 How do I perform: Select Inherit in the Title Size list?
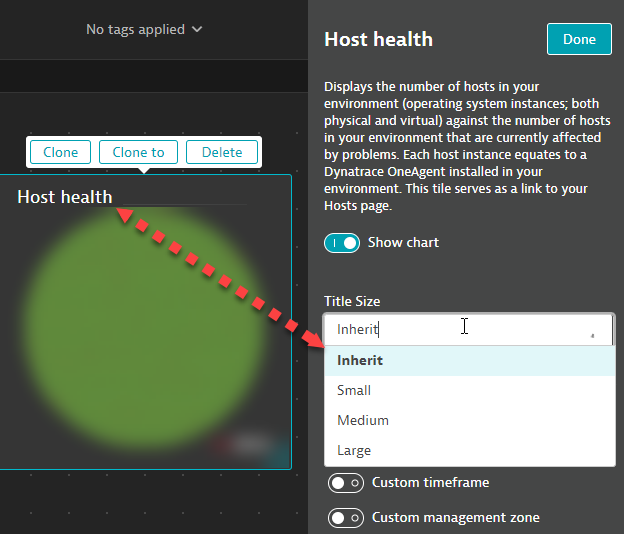[x=360, y=361]
